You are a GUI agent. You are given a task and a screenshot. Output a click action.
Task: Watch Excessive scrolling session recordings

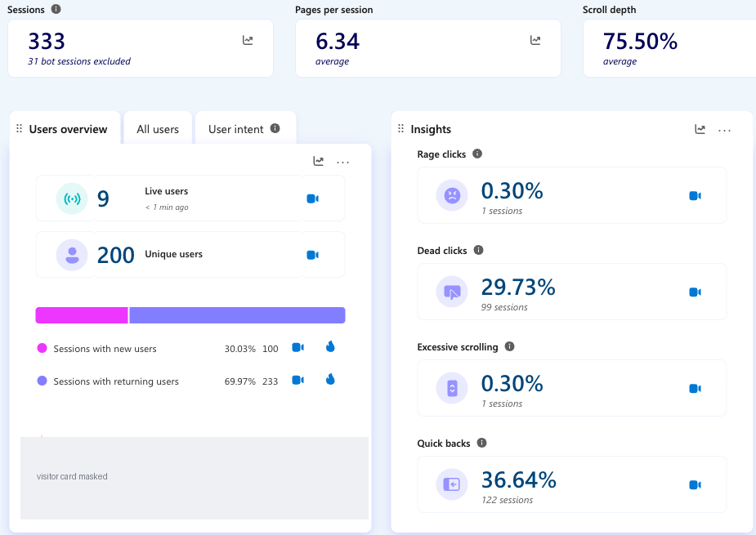[695, 389]
